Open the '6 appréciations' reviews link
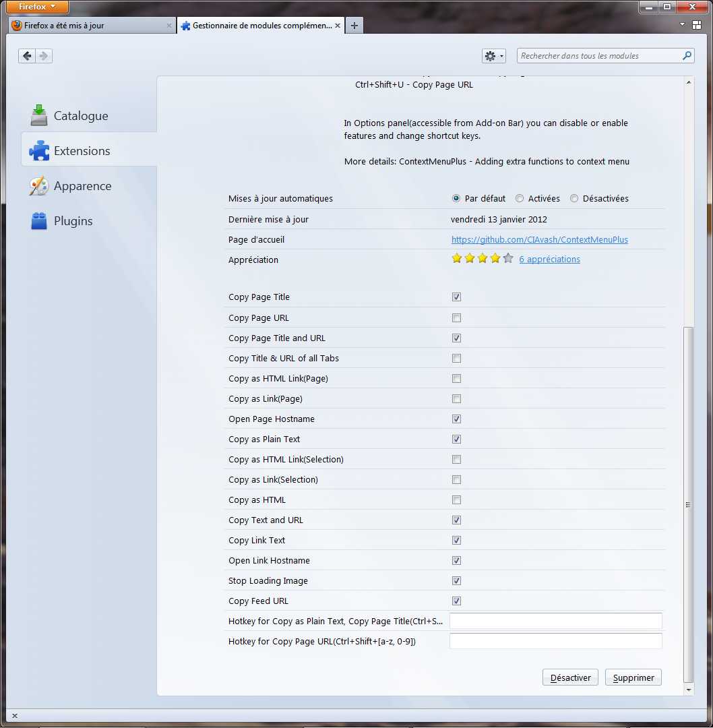 coord(550,259)
